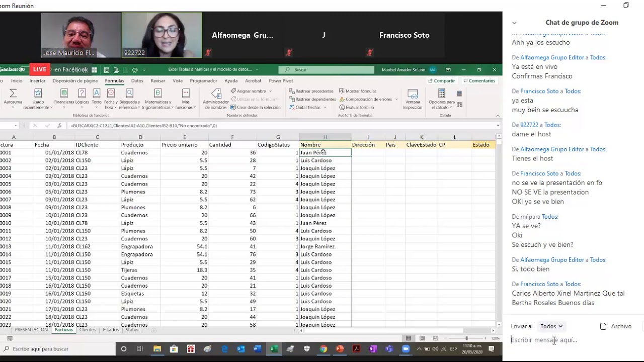Image resolution: width=644 pixels, height=362 pixels.
Task: Click Rastrear precedentes
Action: pyautogui.click(x=311, y=91)
